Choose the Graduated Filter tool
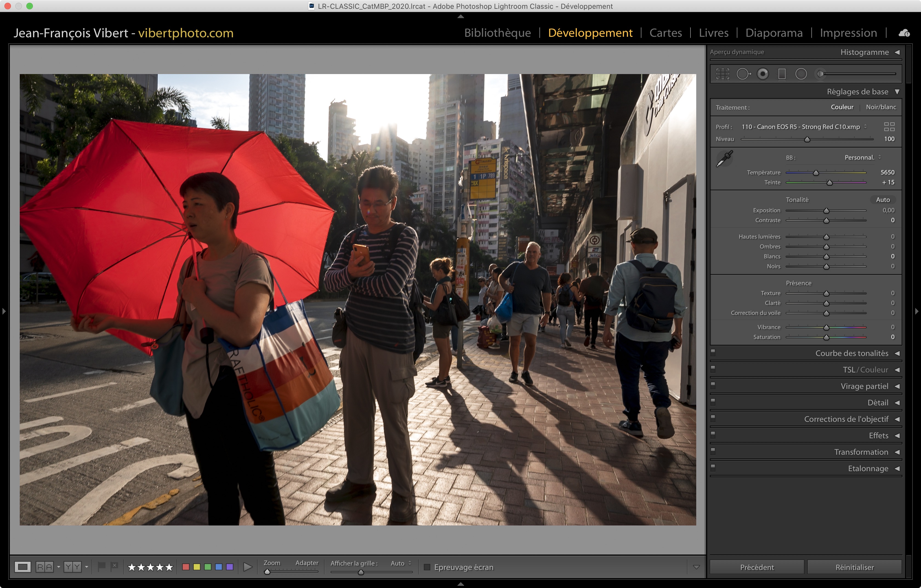This screenshot has width=921, height=588. pos(782,74)
